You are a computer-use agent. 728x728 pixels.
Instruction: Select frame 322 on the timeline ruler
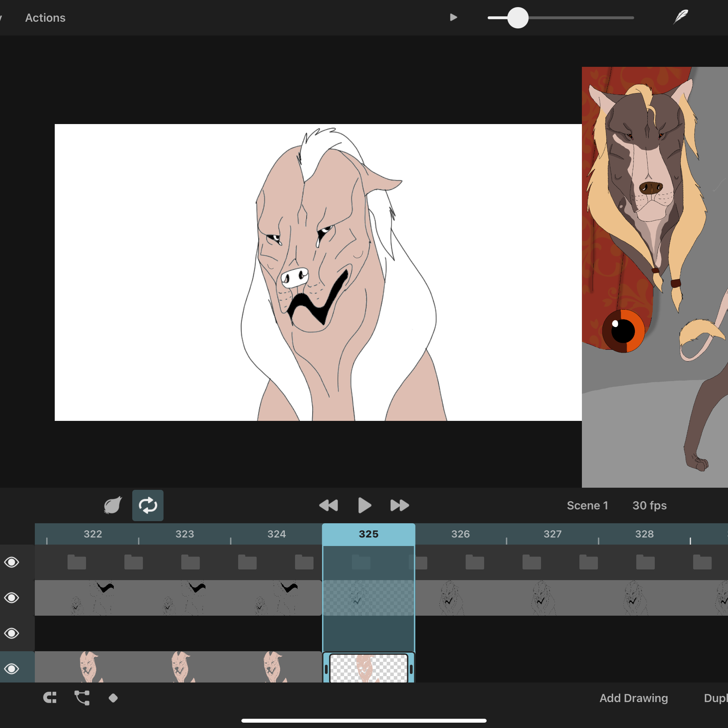tap(93, 534)
